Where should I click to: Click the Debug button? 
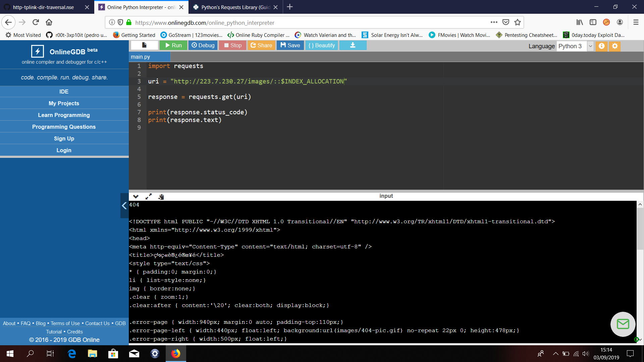pyautogui.click(x=203, y=45)
